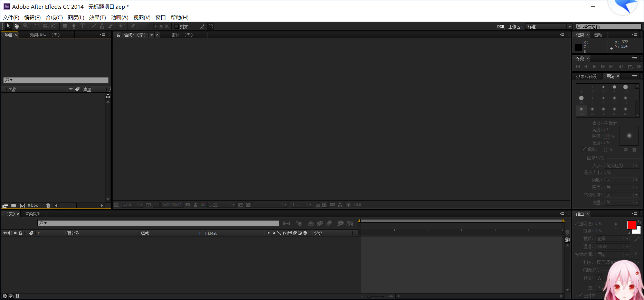This screenshot has height=300, width=644.
Task: Open the 合成(C) menu
Action: click(54, 17)
